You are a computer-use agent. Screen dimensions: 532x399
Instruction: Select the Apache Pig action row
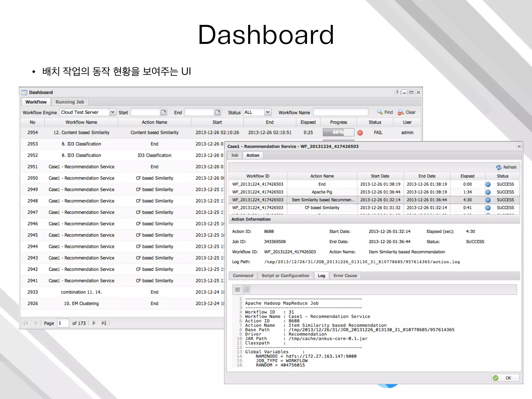pos(322,192)
